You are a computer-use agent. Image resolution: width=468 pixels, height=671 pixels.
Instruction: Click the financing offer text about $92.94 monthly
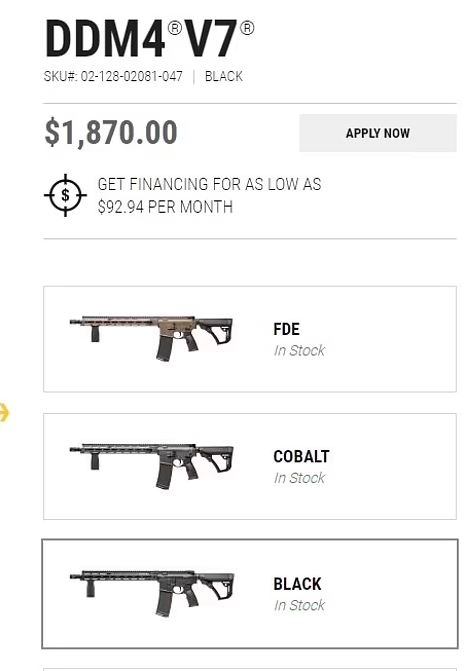pyautogui.click(x=209, y=196)
